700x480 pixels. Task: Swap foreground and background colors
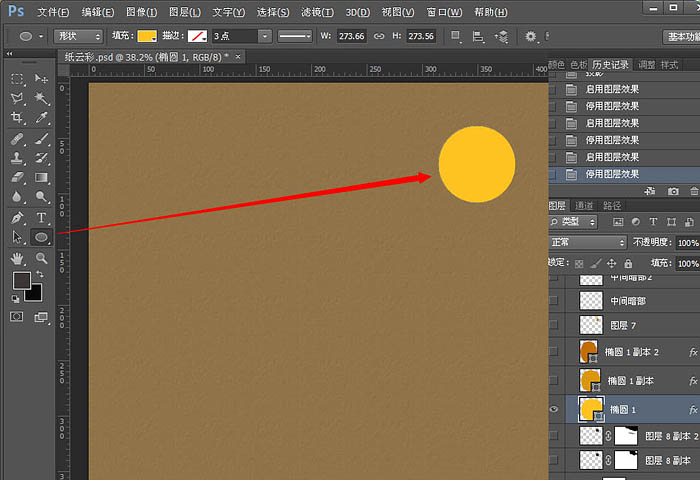point(40,274)
